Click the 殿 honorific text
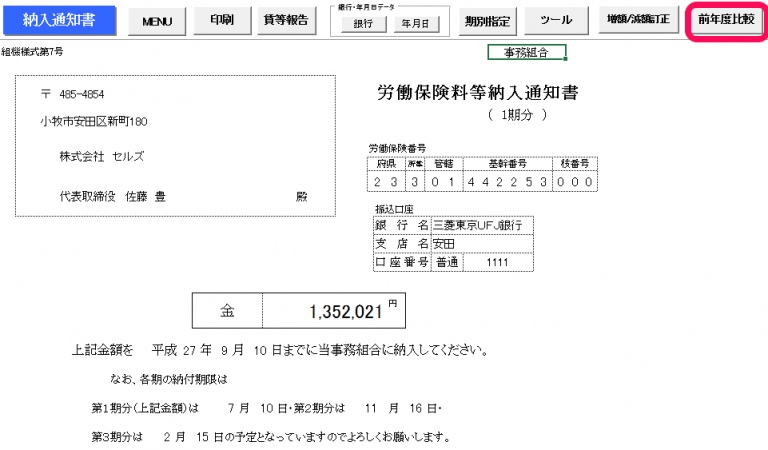The height and width of the screenshot is (450, 768). (x=302, y=197)
